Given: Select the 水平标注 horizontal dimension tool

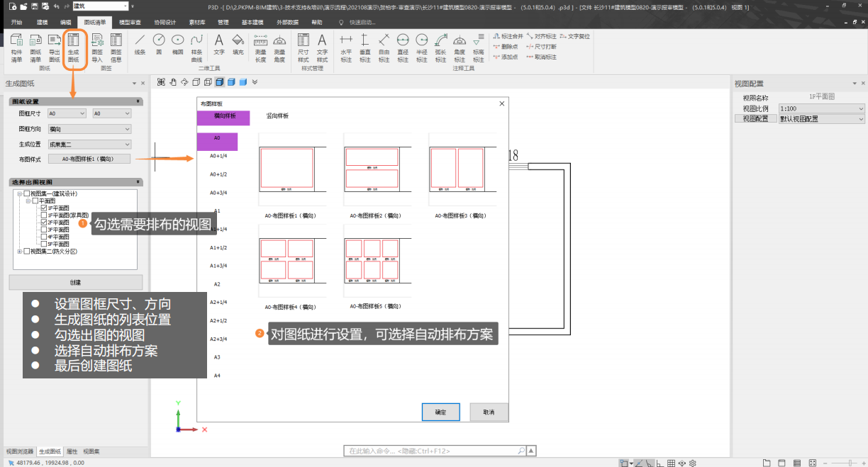Looking at the screenshot, I should (x=346, y=47).
